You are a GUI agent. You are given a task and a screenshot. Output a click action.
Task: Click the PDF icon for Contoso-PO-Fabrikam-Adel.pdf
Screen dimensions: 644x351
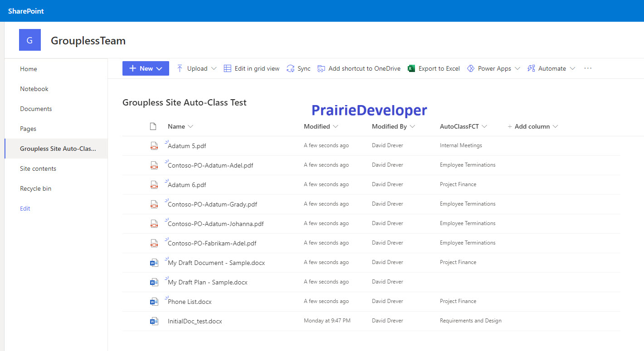coord(154,243)
